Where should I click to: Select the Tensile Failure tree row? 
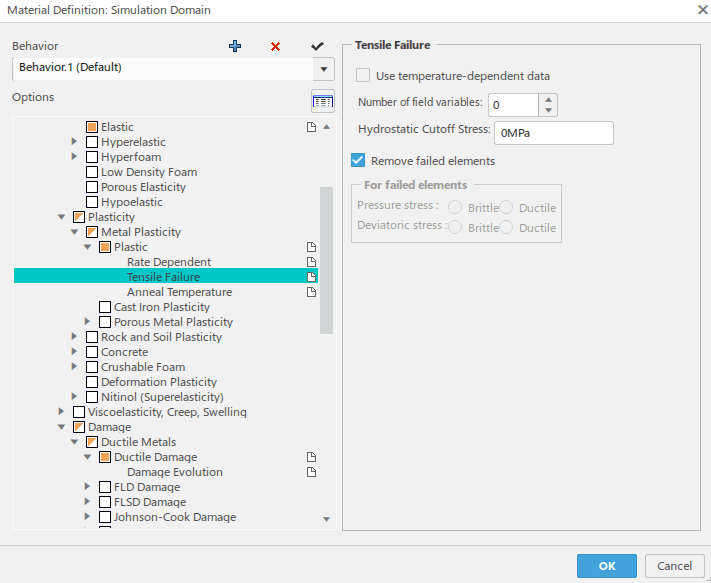coord(166,276)
